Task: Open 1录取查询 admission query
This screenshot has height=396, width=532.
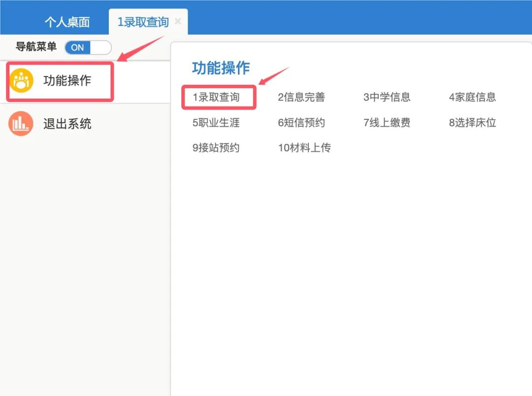Action: [218, 97]
